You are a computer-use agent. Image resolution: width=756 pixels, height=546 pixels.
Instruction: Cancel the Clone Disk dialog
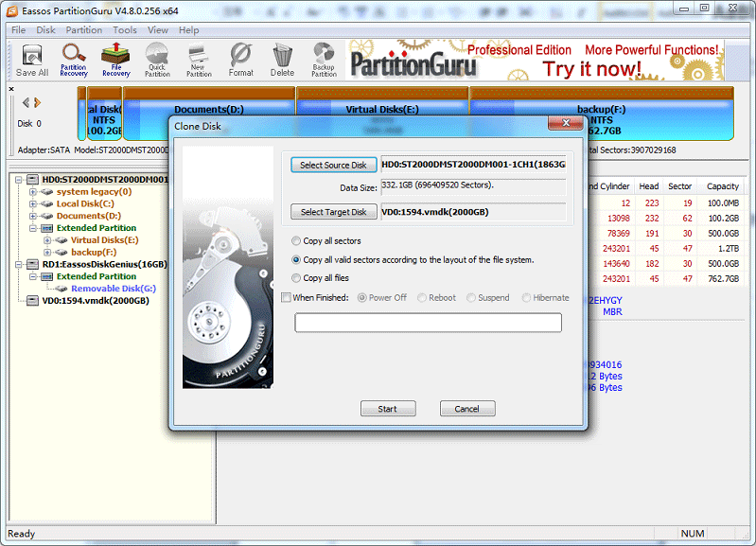pyautogui.click(x=467, y=409)
